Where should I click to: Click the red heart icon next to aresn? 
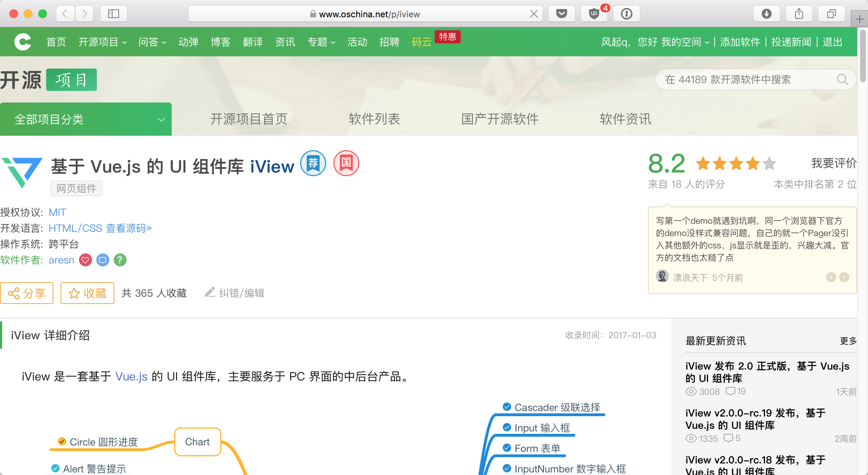[x=86, y=260]
